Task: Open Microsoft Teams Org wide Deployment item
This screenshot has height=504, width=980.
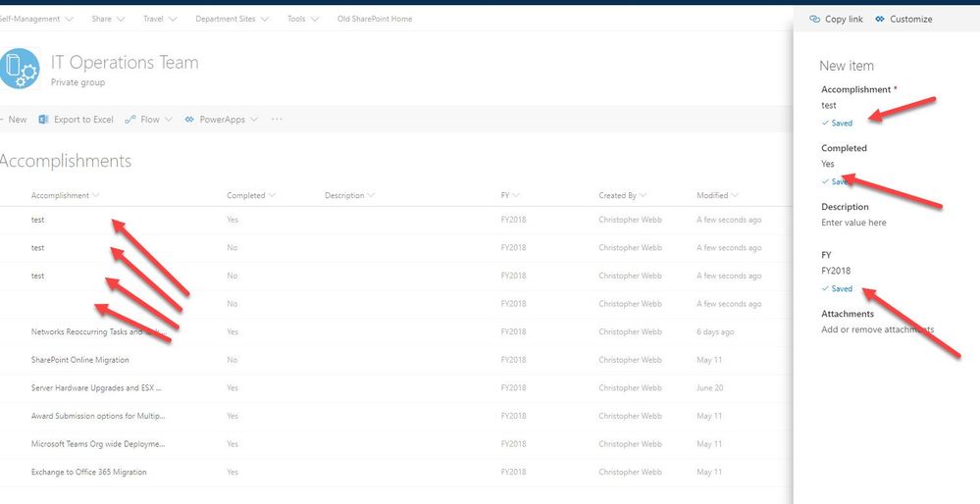Action: pos(98,444)
